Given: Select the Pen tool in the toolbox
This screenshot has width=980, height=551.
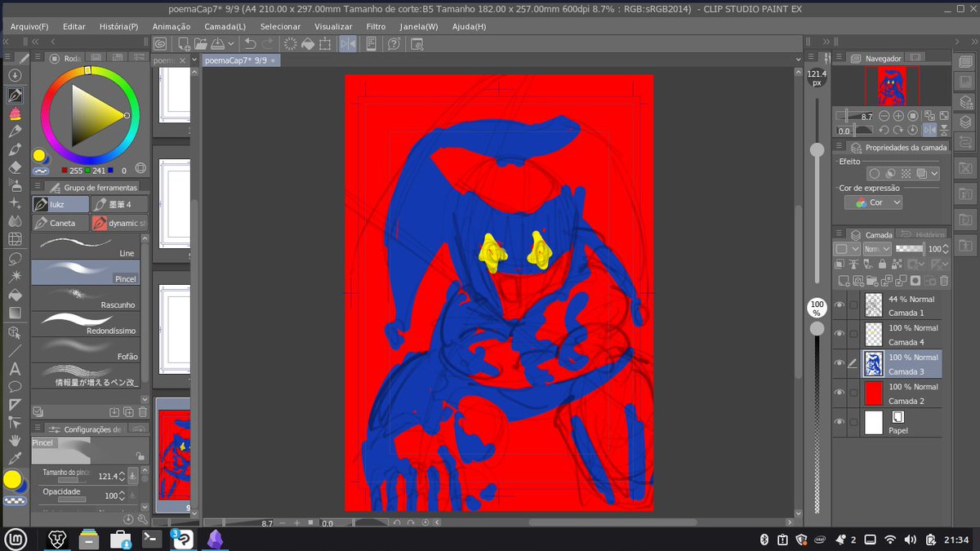Looking at the screenshot, I should coord(15,95).
